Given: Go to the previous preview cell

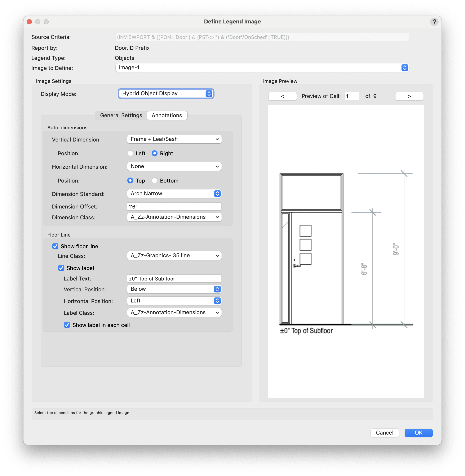Looking at the screenshot, I should click(x=282, y=96).
